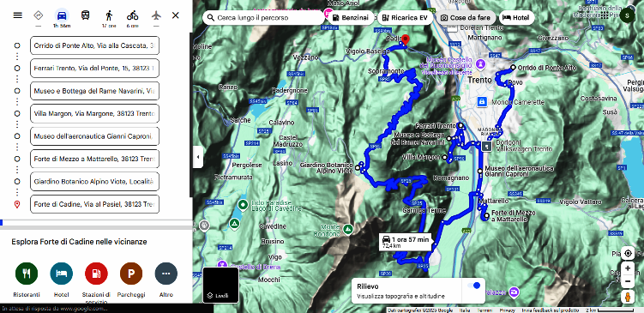Screen dimensions: 644x313
Task: Collapse the side panel arrow
Action: pos(198,157)
